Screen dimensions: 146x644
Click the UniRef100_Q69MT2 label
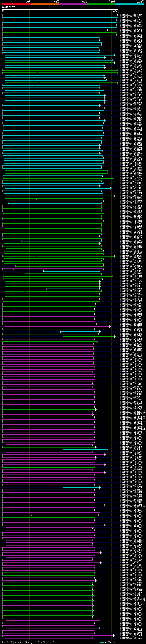[x=131, y=128]
